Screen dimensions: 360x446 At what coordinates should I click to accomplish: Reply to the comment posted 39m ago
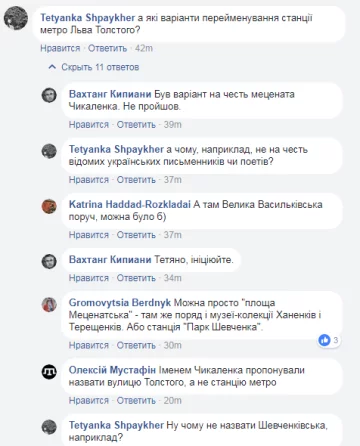point(136,125)
